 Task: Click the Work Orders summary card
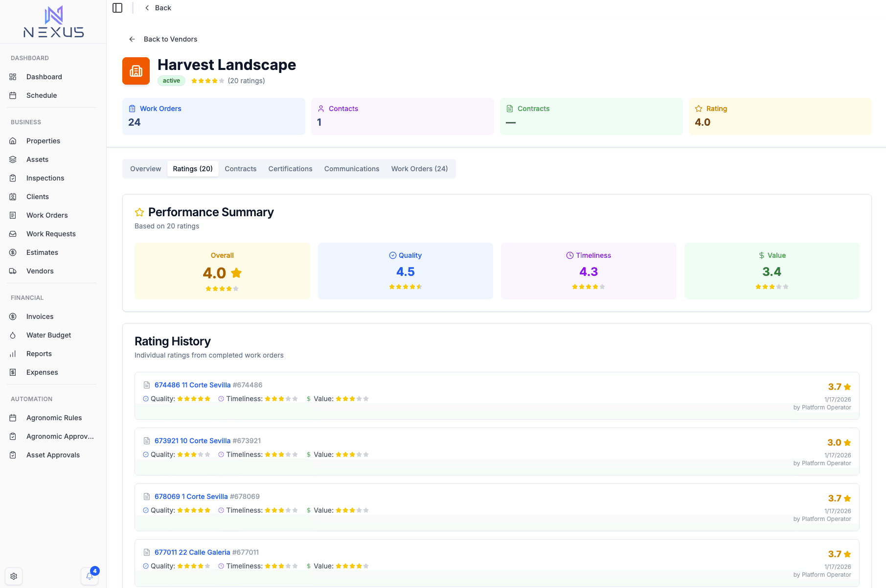pyautogui.click(x=213, y=116)
